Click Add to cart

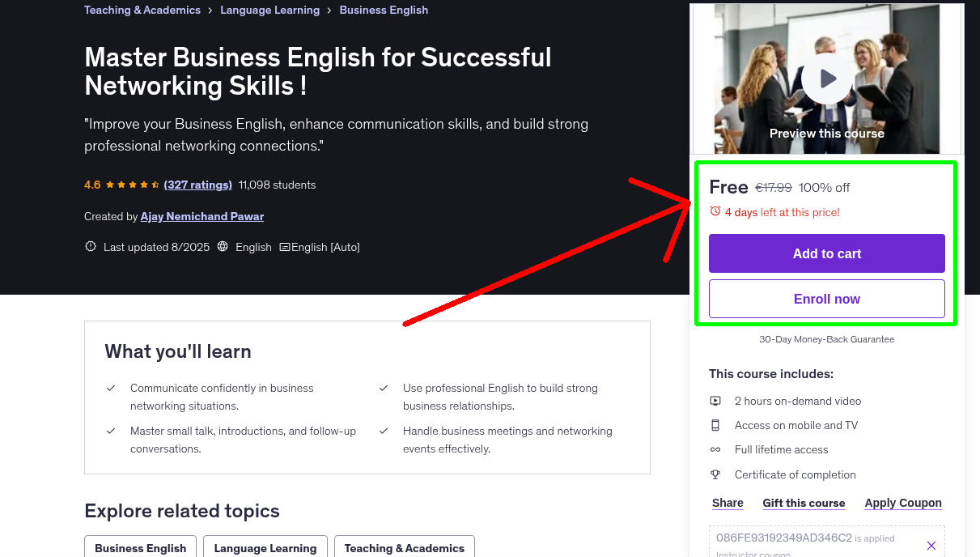[x=826, y=253]
